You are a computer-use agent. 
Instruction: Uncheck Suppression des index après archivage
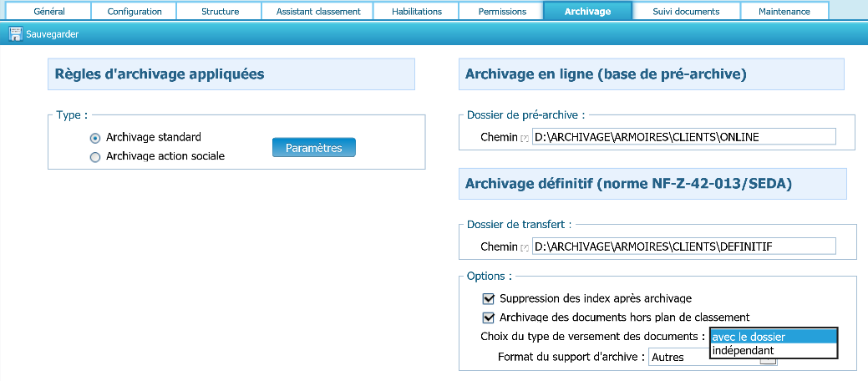489,298
